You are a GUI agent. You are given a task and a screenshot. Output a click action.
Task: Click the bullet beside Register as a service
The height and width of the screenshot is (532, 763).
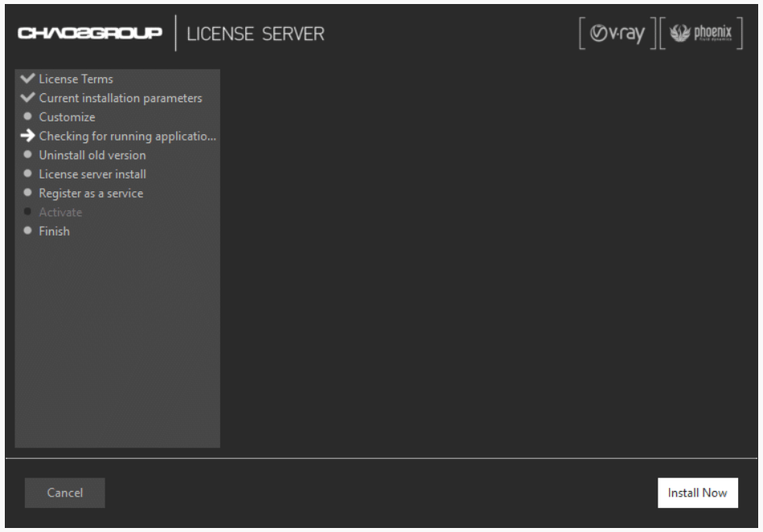click(x=27, y=192)
